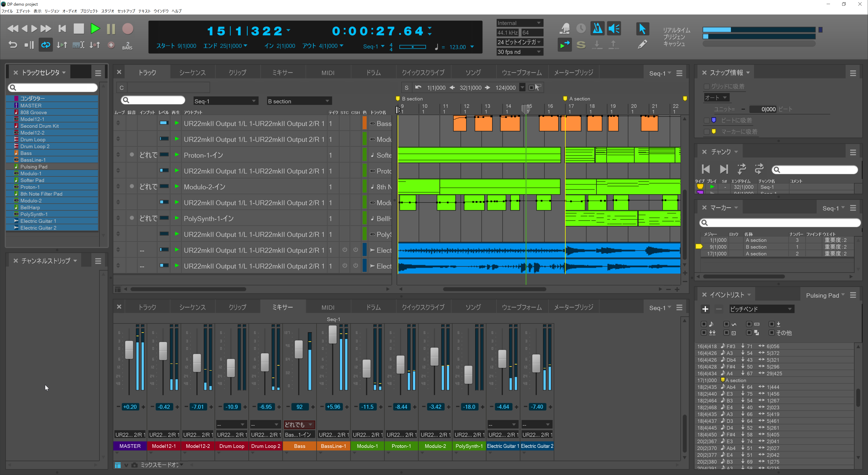This screenshot has height=475, width=868.
Task: Open the Seq-1 sequence dropdown above tracks
Action: click(226, 101)
